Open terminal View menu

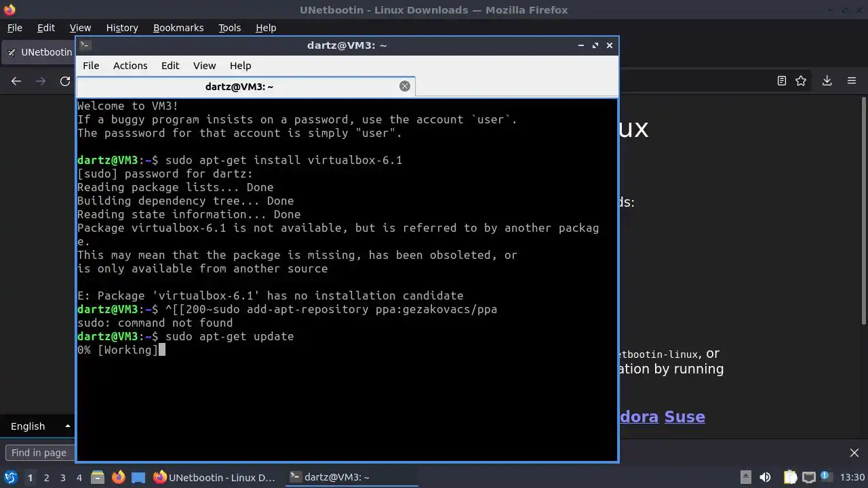[x=204, y=66]
